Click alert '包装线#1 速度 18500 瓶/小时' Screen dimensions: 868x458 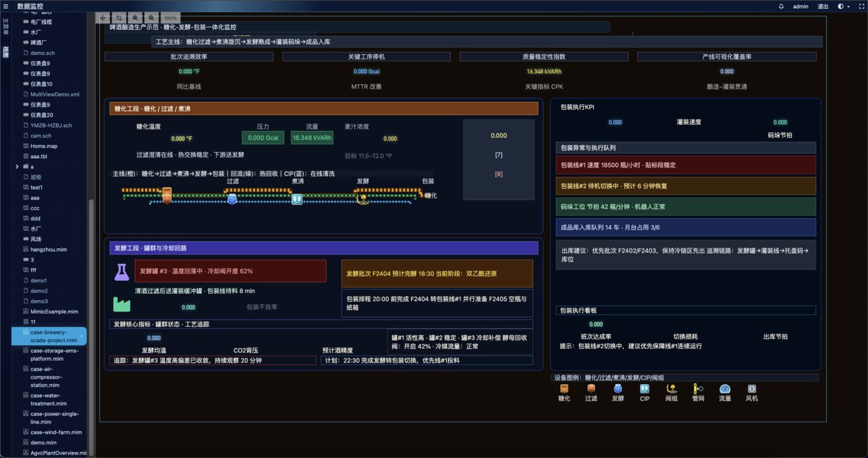pyautogui.click(x=685, y=165)
